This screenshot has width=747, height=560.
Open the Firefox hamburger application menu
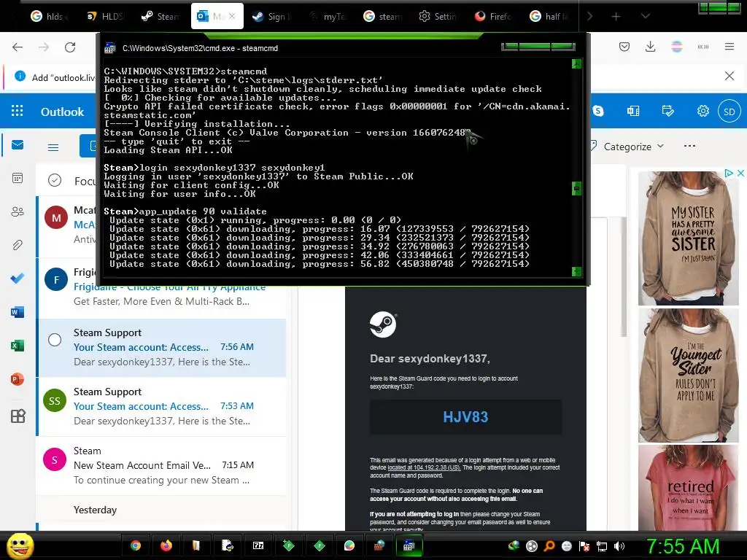click(729, 47)
